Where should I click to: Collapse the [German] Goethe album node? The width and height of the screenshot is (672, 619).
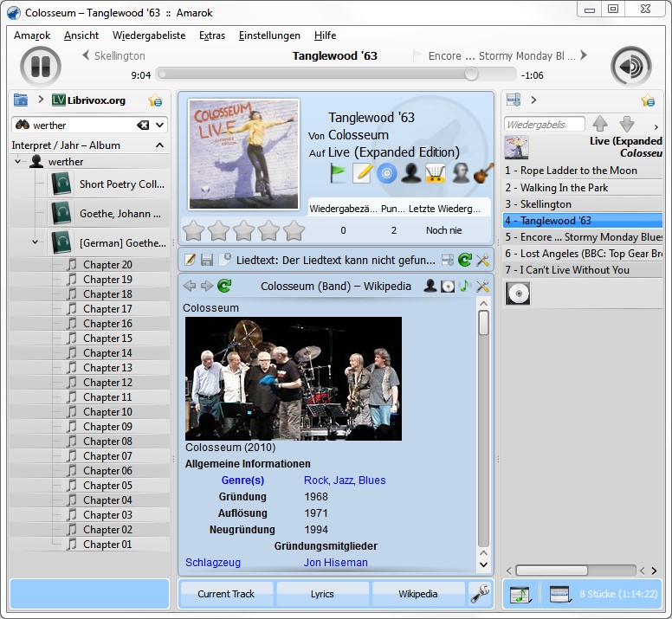pos(36,242)
